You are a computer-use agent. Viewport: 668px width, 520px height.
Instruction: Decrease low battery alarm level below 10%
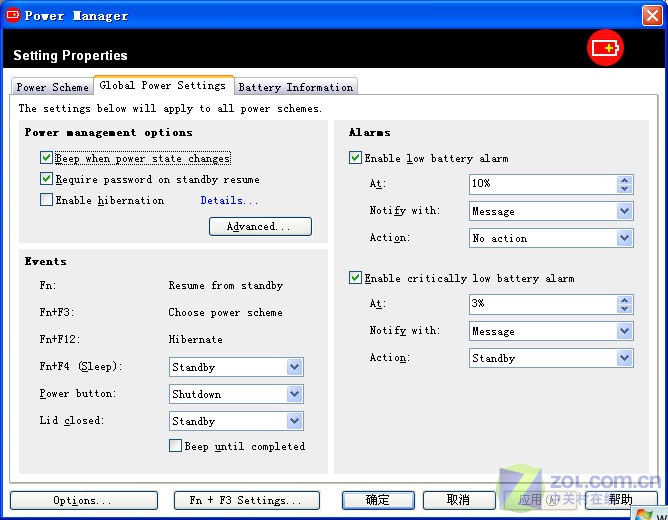pyautogui.click(x=625, y=189)
